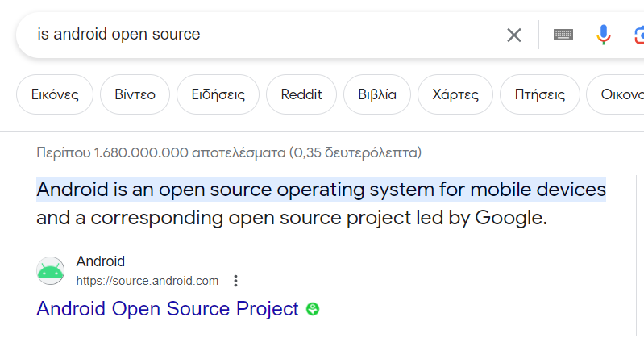
Task: Open the Χάρτες tab
Action: click(x=455, y=94)
